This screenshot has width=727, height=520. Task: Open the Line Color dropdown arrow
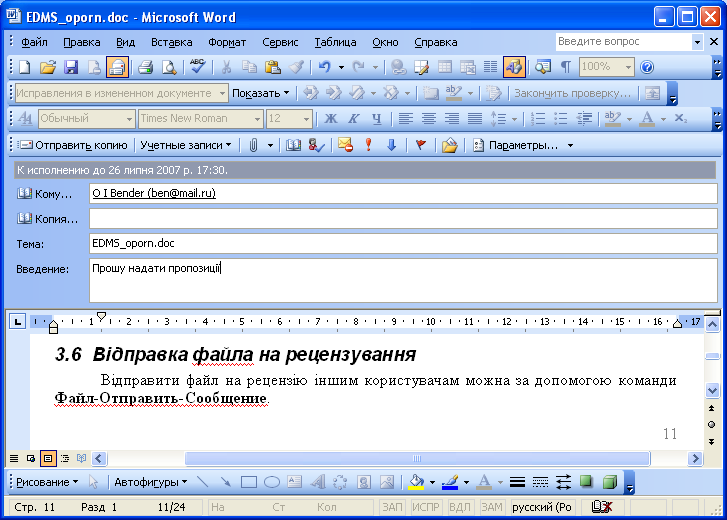coord(466,482)
